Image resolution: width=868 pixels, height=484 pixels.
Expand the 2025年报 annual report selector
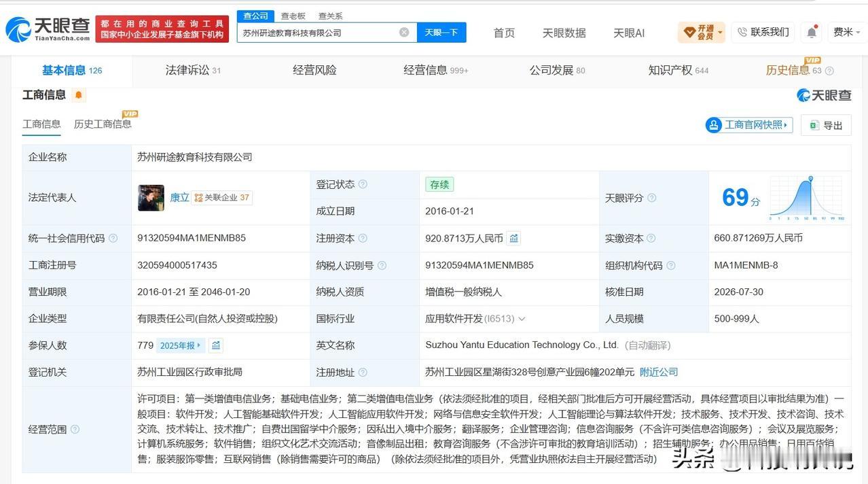pyautogui.click(x=181, y=345)
